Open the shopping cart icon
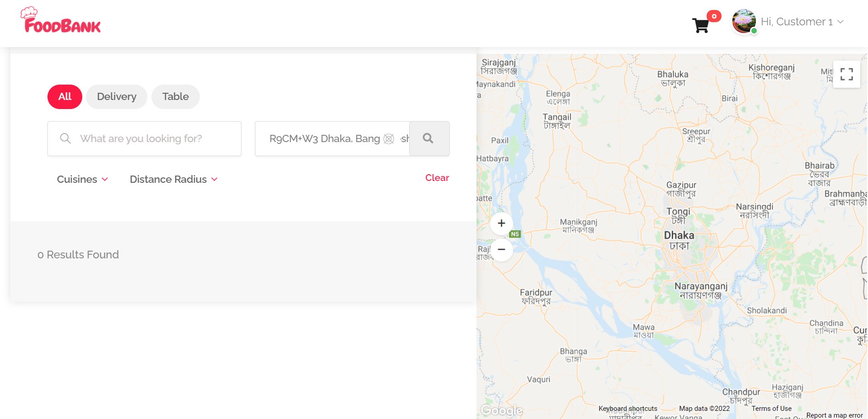The height and width of the screenshot is (419, 868). (700, 25)
